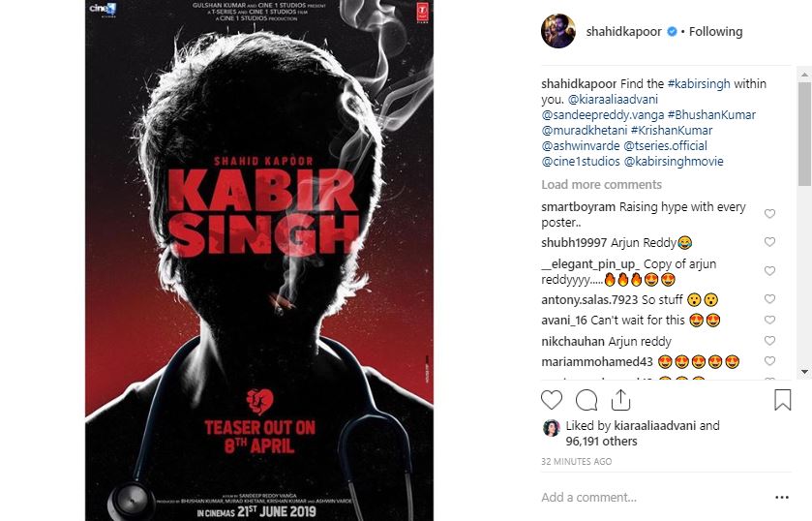This screenshot has height=521, width=812.
Task: Focus the Add a comment field
Action: point(652,498)
